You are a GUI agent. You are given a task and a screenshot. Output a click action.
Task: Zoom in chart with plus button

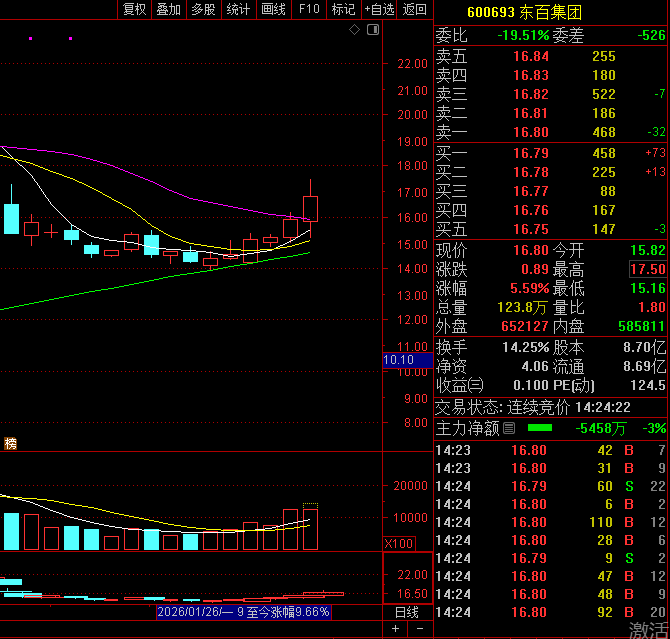(x=396, y=628)
